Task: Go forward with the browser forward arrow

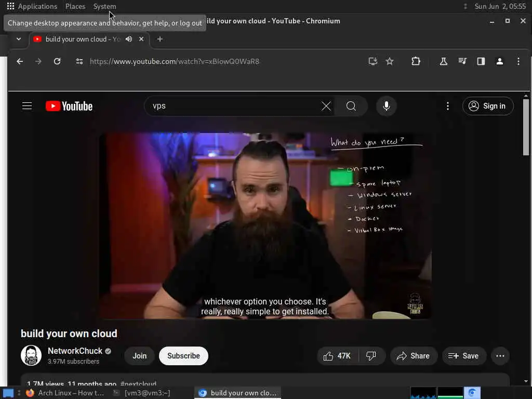Action: pos(38,61)
